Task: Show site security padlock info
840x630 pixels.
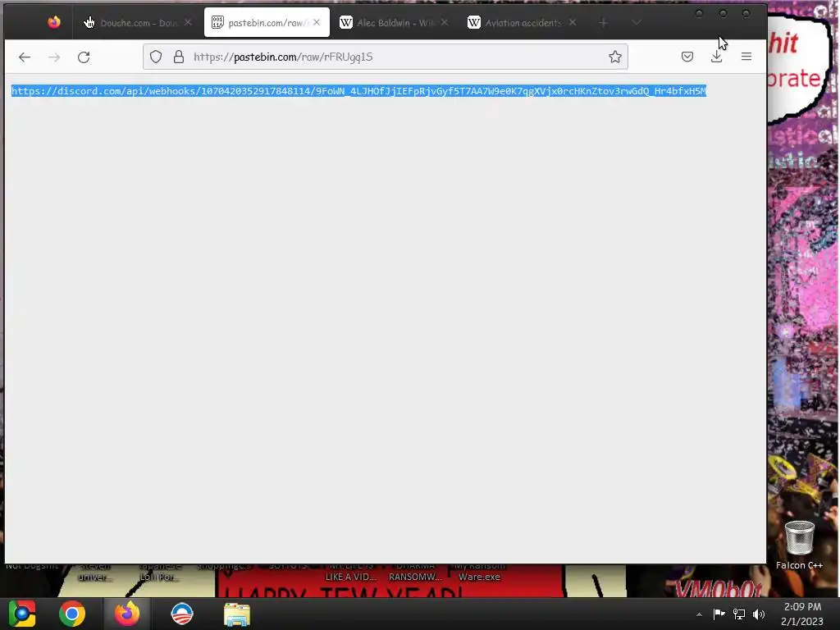Action: point(179,57)
